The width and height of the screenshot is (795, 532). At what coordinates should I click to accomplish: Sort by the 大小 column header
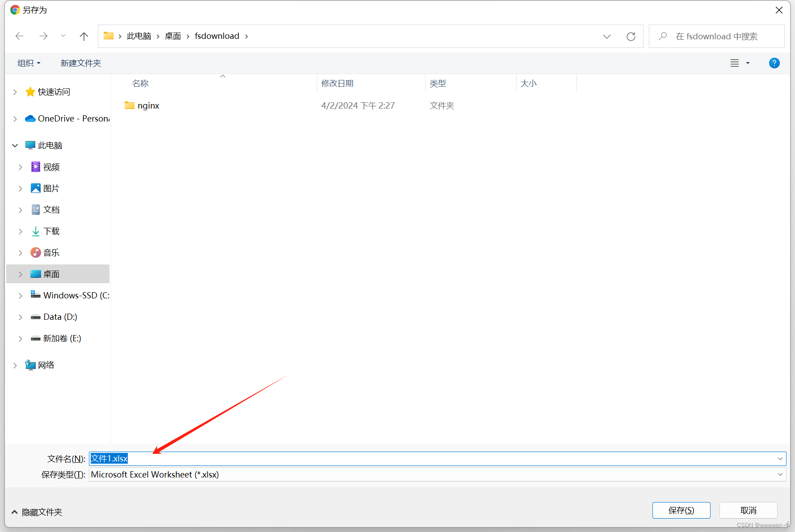pyautogui.click(x=529, y=84)
